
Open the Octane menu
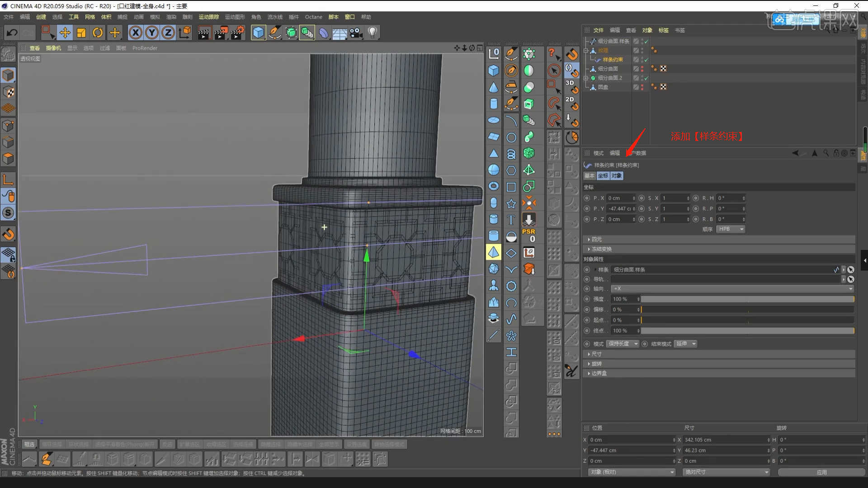(x=314, y=17)
